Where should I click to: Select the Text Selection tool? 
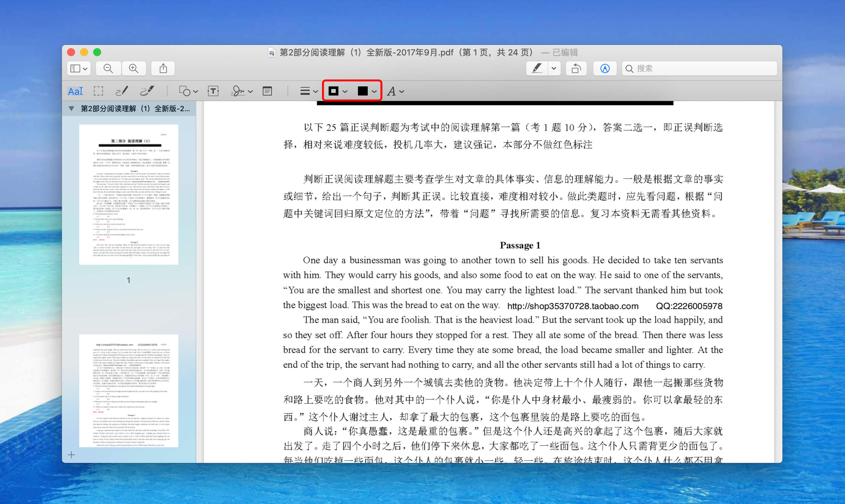[x=75, y=91]
